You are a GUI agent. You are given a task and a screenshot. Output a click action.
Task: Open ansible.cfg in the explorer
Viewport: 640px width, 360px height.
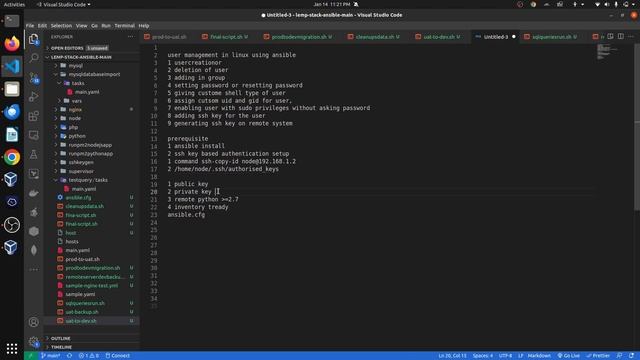78,198
